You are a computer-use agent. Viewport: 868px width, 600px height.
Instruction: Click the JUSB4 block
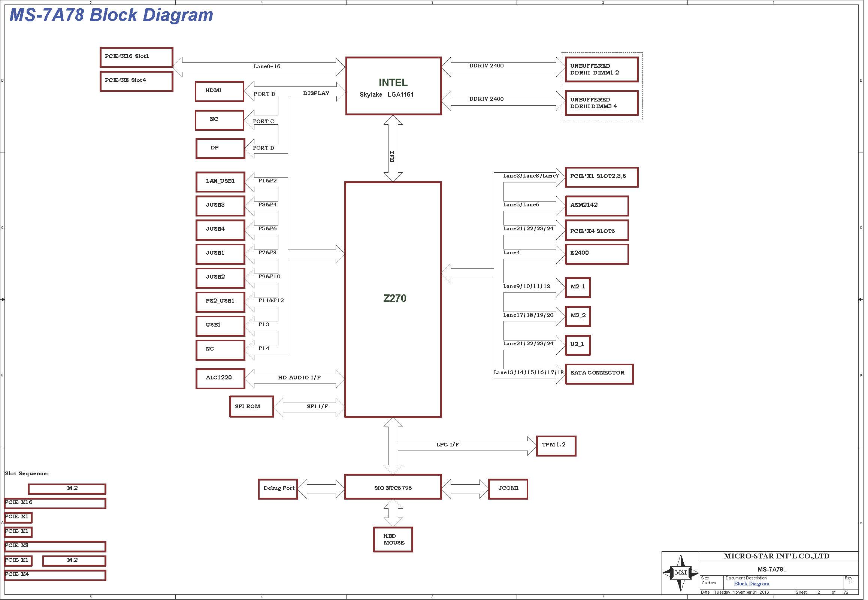[221, 230]
